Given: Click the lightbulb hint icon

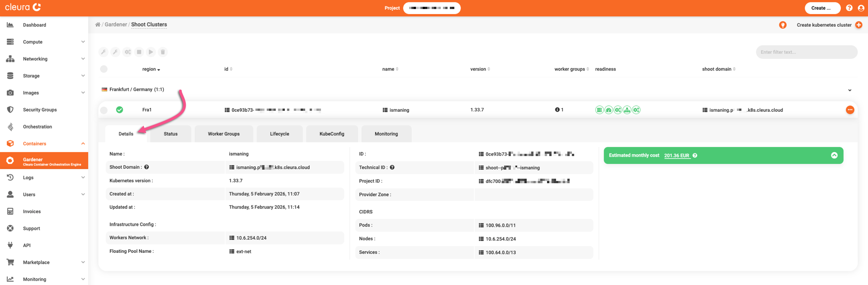Looking at the screenshot, I should [783, 25].
